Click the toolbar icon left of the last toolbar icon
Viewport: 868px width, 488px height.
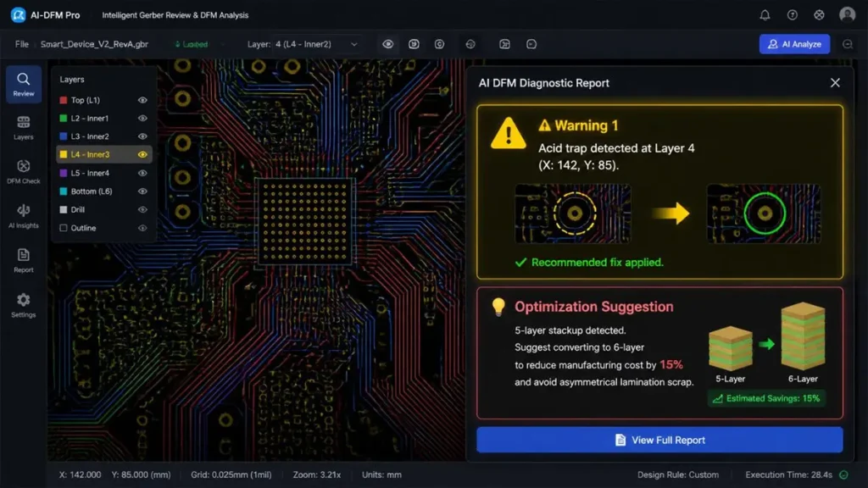point(504,44)
